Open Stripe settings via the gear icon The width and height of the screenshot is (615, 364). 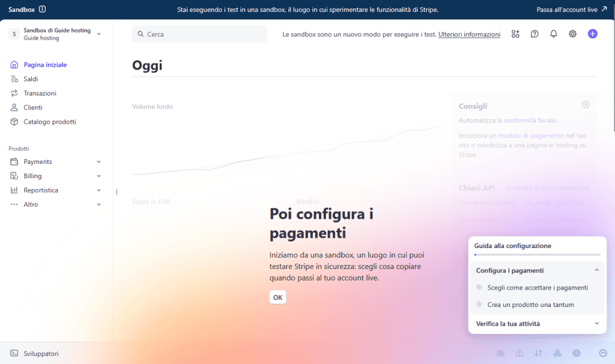click(572, 34)
